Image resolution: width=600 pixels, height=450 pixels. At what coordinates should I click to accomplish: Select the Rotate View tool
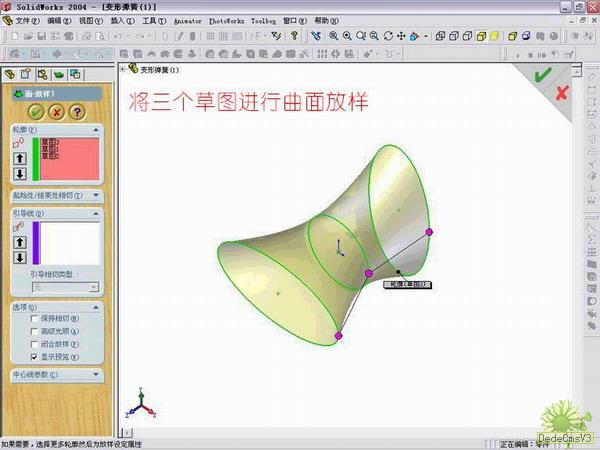coord(387,36)
